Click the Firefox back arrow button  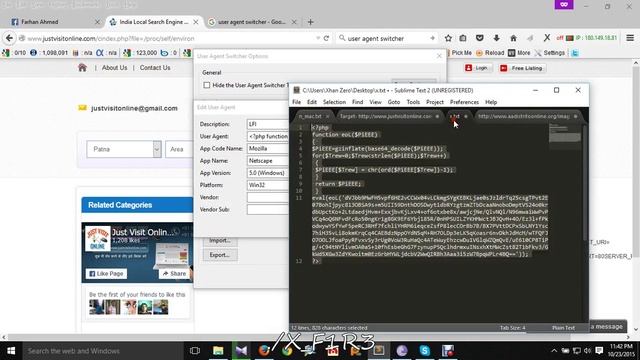(x=9, y=38)
